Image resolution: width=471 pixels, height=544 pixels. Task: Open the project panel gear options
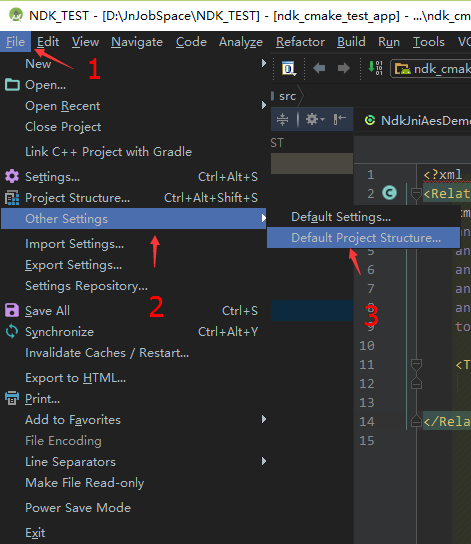point(314,120)
